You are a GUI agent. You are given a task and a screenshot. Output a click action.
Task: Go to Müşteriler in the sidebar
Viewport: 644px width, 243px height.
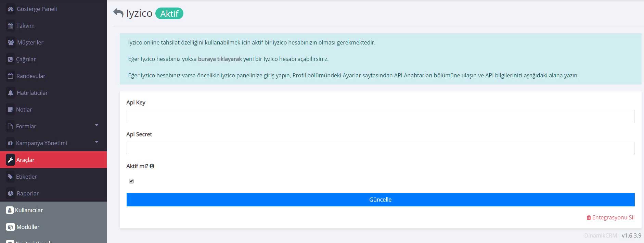[x=53, y=42]
